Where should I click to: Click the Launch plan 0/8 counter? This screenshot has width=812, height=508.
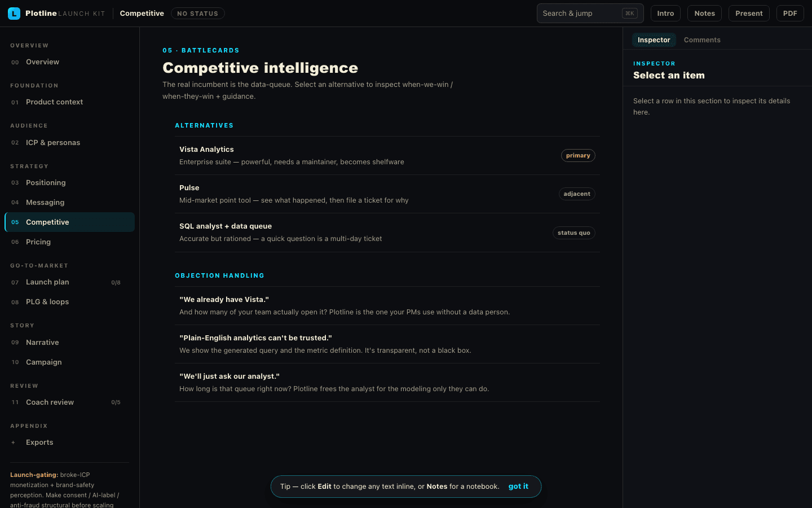tap(116, 283)
